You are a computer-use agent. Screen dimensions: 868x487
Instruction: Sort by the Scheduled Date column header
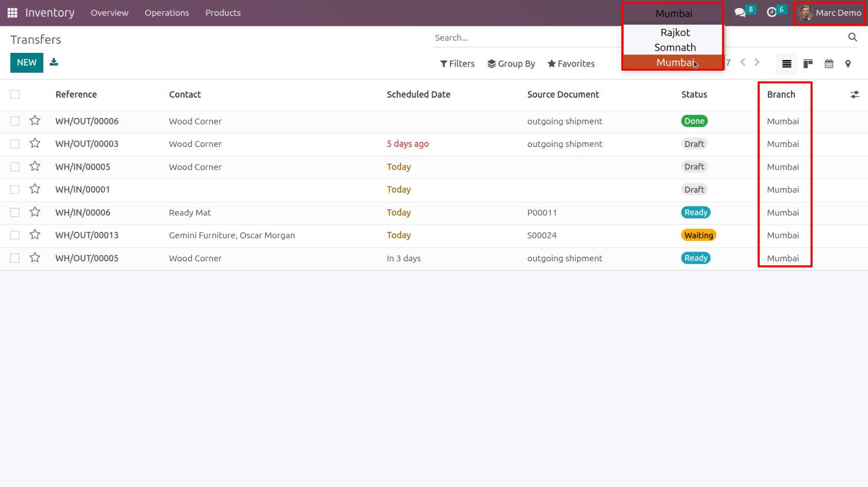(x=418, y=95)
